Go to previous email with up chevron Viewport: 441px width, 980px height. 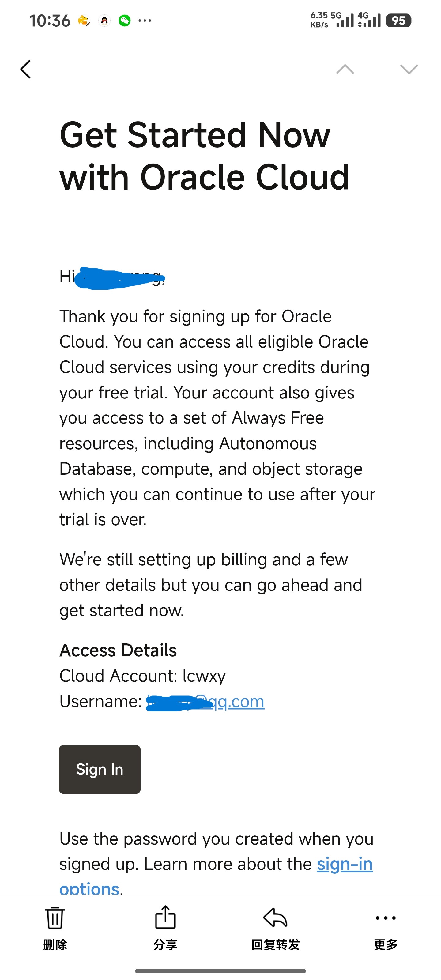coord(345,69)
